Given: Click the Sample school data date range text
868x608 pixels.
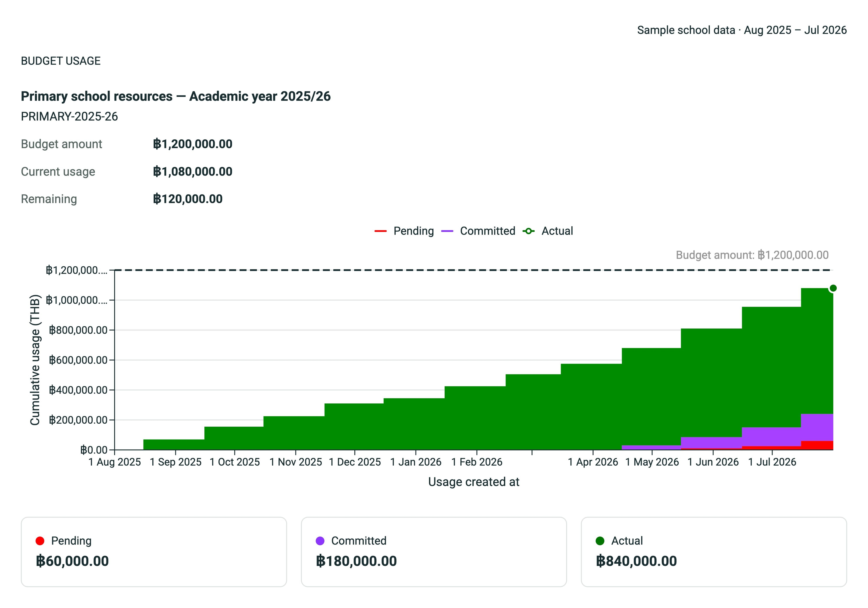Looking at the screenshot, I should coord(742,30).
